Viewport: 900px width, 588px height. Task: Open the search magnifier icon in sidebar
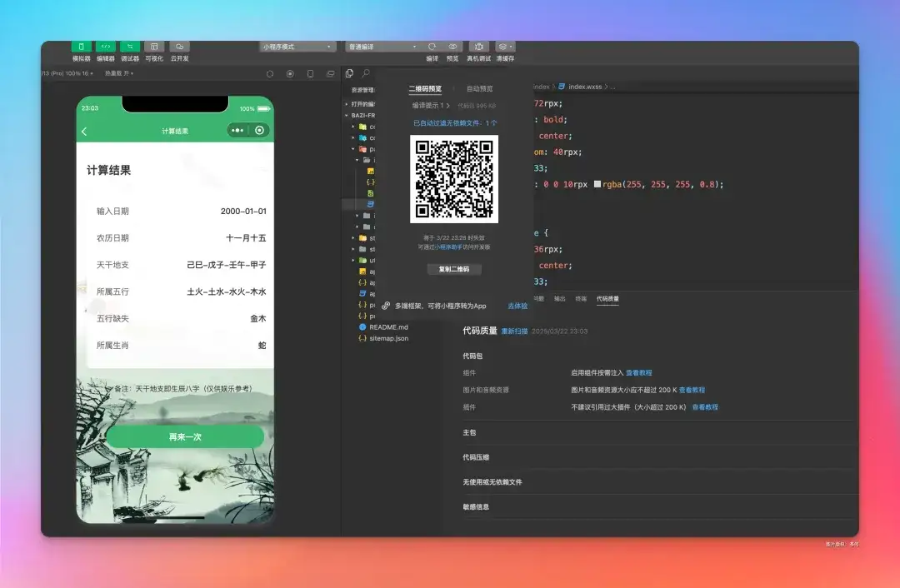366,72
